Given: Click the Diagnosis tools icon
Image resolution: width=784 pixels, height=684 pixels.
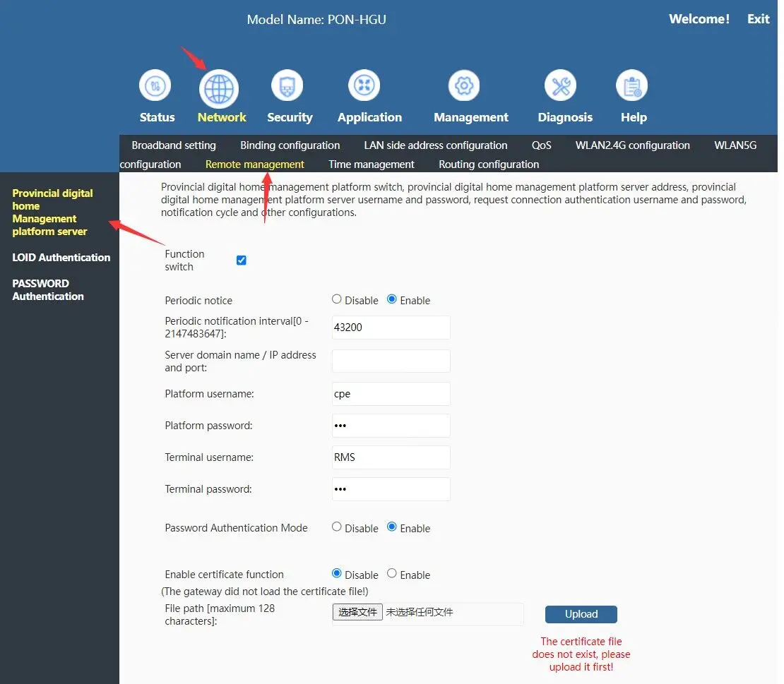Looking at the screenshot, I should [x=560, y=87].
